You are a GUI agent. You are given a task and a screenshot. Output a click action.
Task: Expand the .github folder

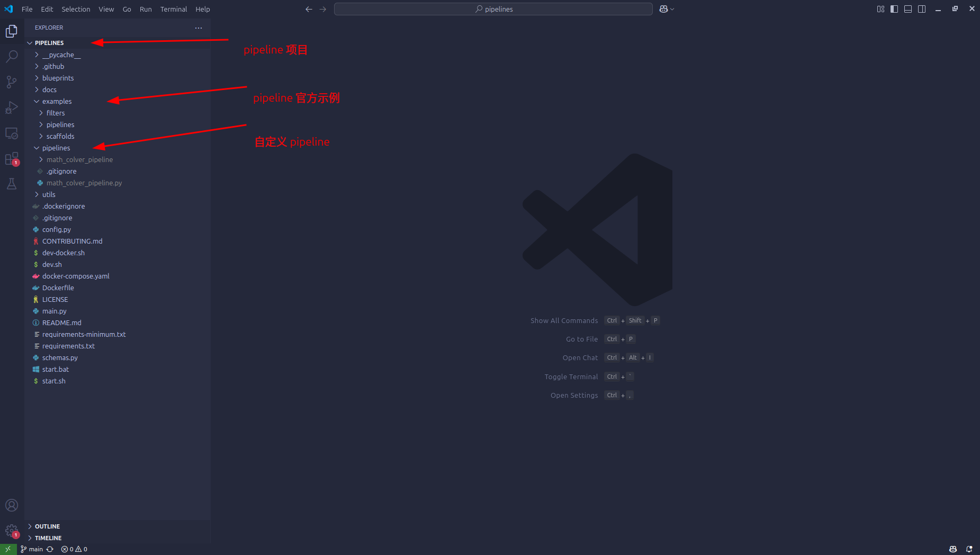point(118,66)
